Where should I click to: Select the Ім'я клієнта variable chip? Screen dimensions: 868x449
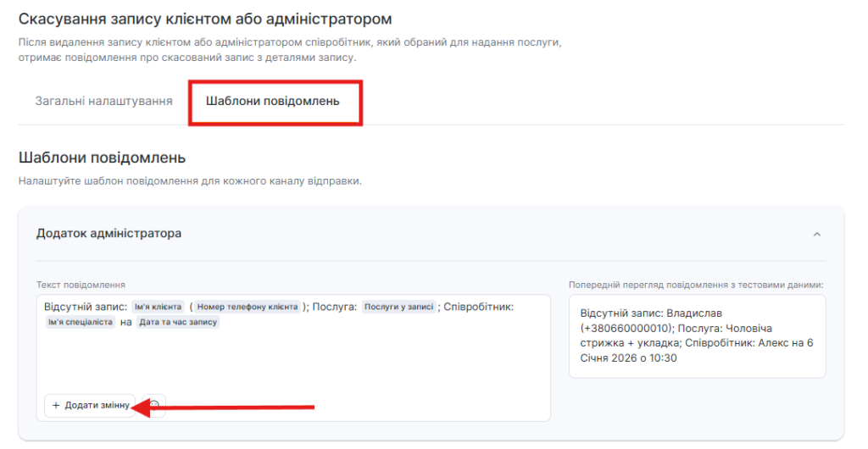tap(158, 307)
